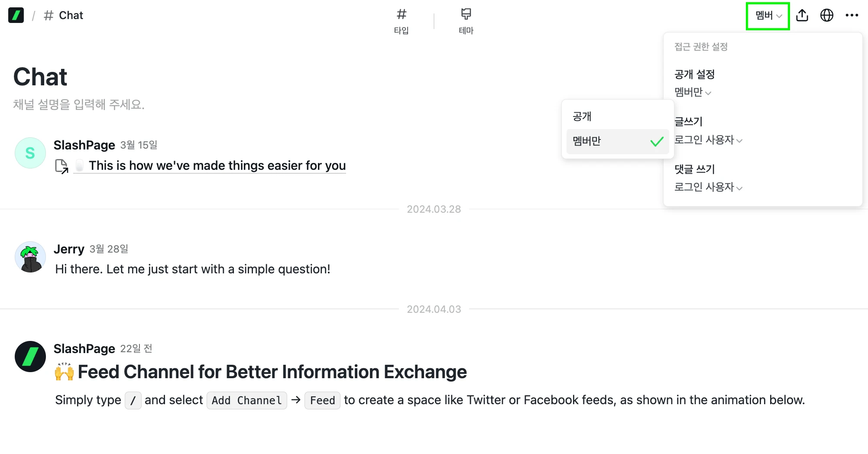Click the Chat breadcrumb in header
Viewport: 868px width, 454px height.
pyautogui.click(x=71, y=16)
